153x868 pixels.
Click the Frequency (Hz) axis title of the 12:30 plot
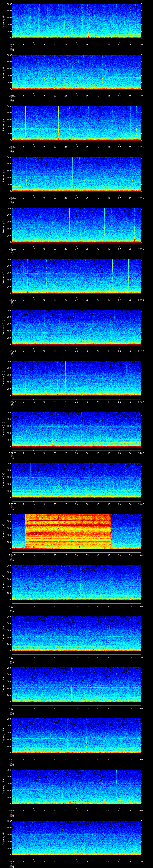click(x=3, y=838)
